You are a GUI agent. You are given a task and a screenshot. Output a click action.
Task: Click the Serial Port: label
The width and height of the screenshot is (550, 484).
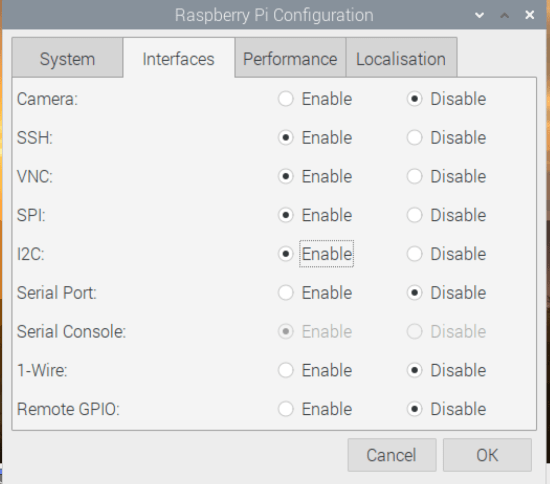pyautogui.click(x=57, y=293)
